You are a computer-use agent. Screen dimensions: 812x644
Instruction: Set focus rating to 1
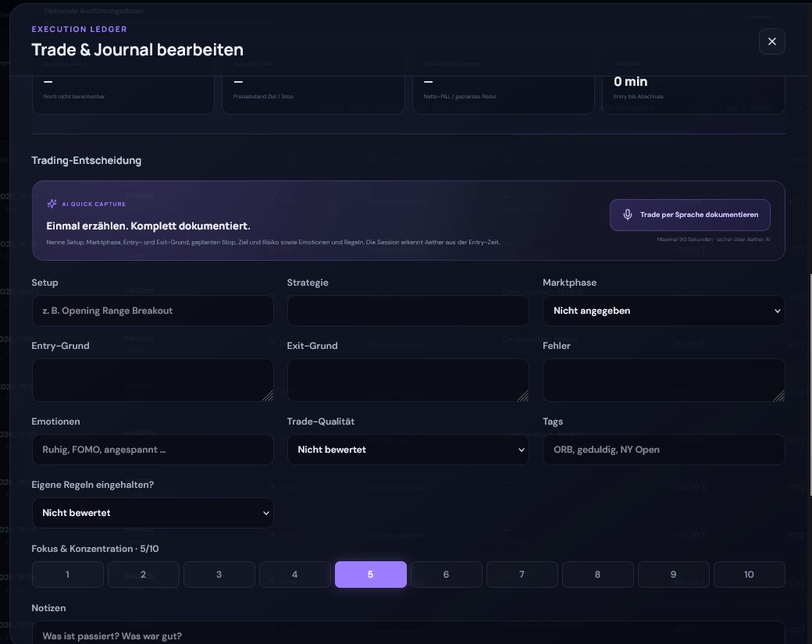pos(67,574)
